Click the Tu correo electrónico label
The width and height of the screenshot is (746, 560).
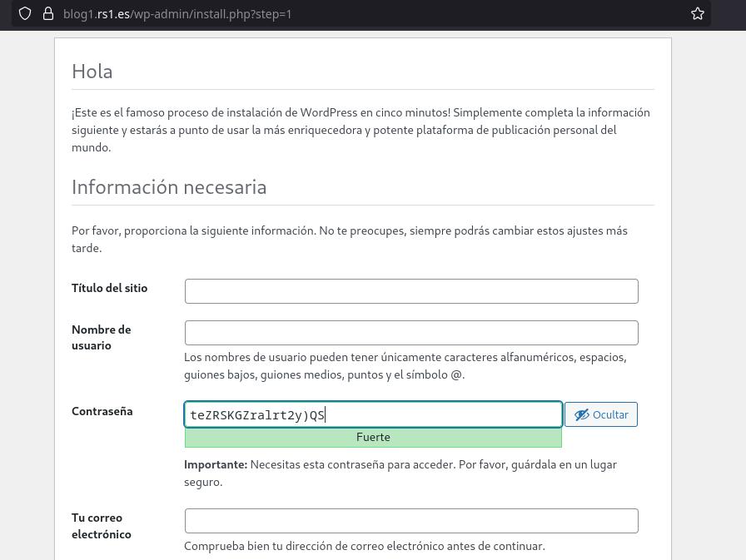coord(102,526)
